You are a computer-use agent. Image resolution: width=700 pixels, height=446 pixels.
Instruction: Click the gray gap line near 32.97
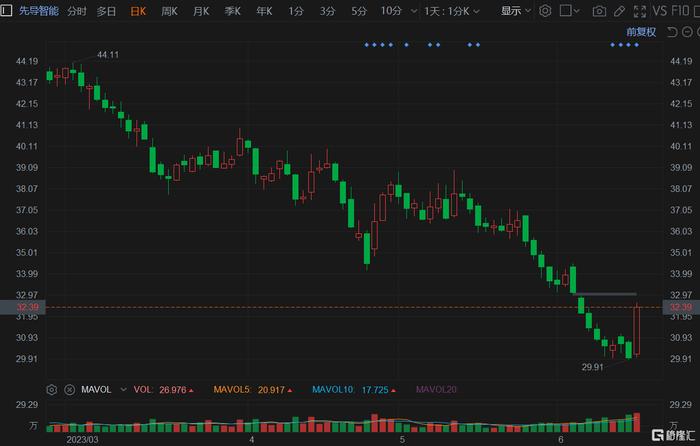tap(605, 294)
